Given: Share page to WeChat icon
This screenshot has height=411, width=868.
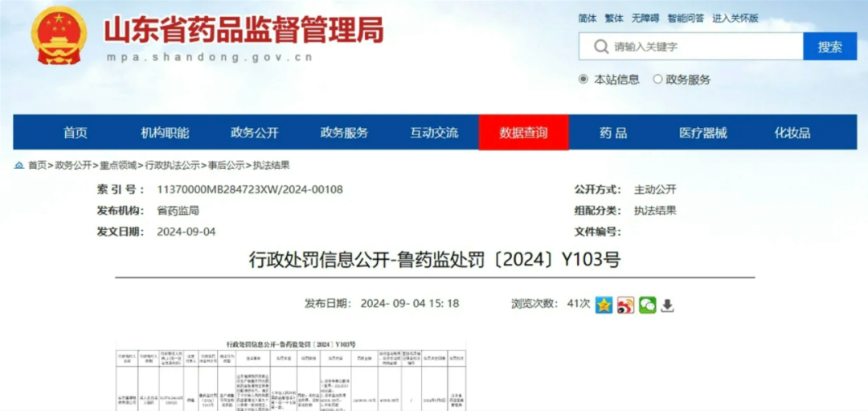Looking at the screenshot, I should (x=647, y=305).
